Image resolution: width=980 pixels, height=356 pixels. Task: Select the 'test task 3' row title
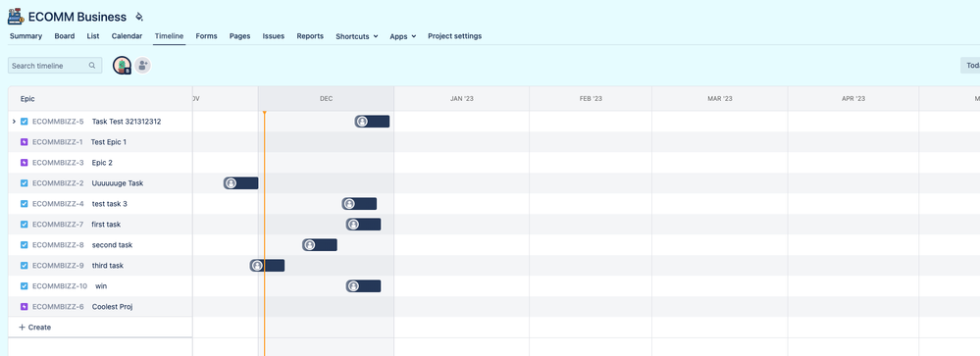click(109, 204)
